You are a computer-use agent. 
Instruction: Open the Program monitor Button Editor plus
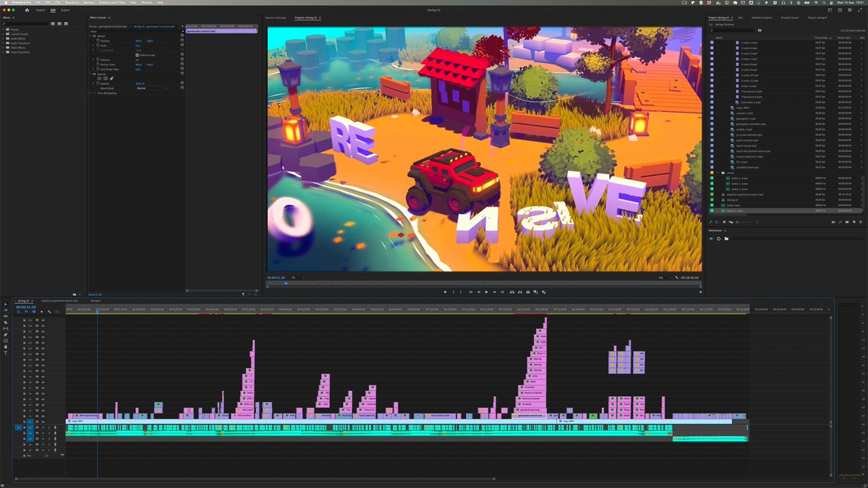[700, 292]
